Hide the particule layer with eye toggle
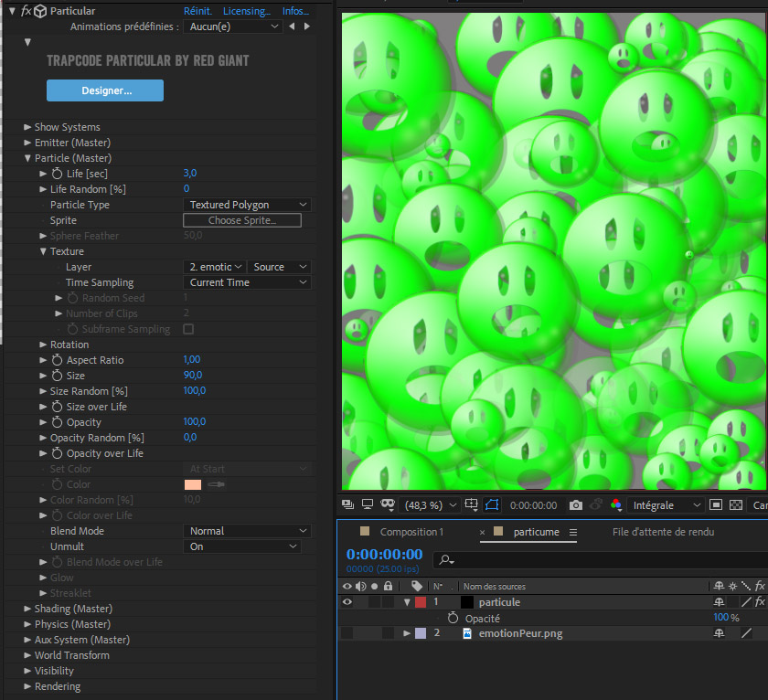Screen dimensions: 768x700 (x=347, y=602)
